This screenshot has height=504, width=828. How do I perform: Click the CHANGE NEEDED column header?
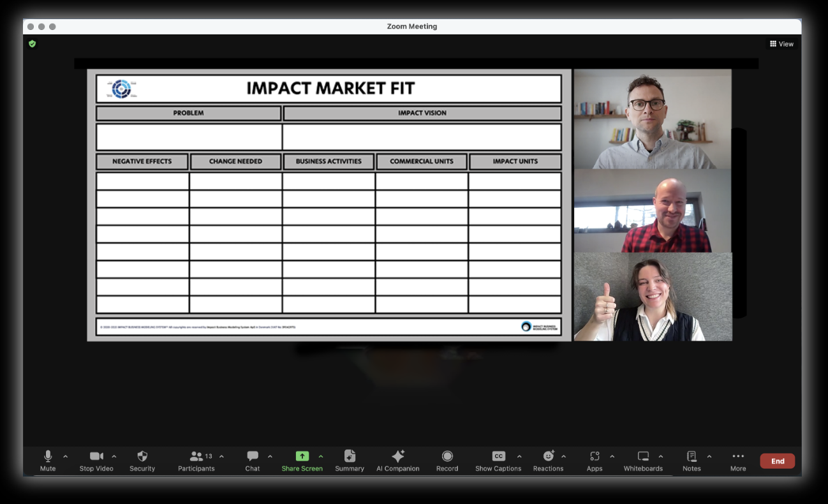pos(235,161)
